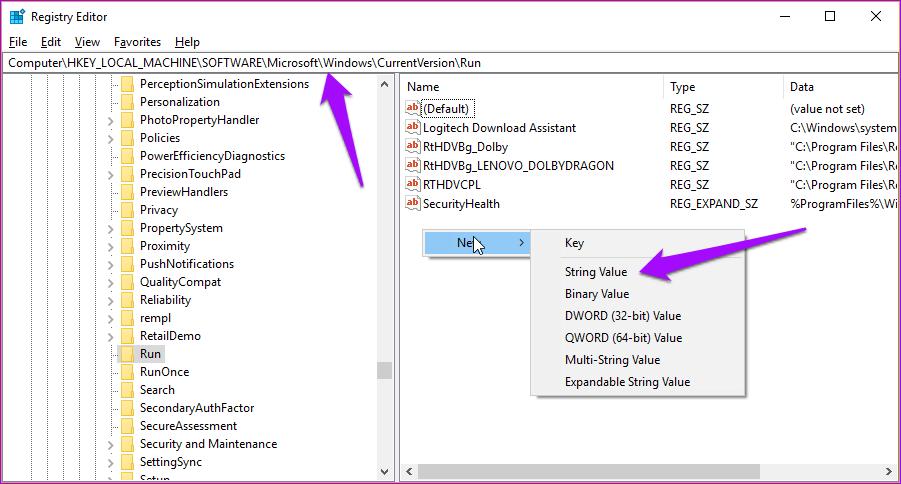Click the string icon beside SecurityHealth value
This screenshot has height=484, width=901.
[x=414, y=204]
